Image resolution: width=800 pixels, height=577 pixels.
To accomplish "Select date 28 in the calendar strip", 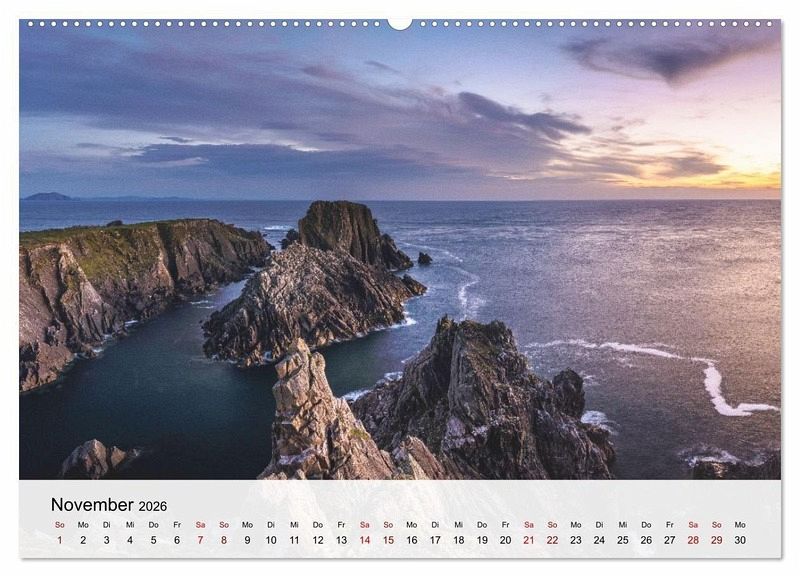I will 693,540.
